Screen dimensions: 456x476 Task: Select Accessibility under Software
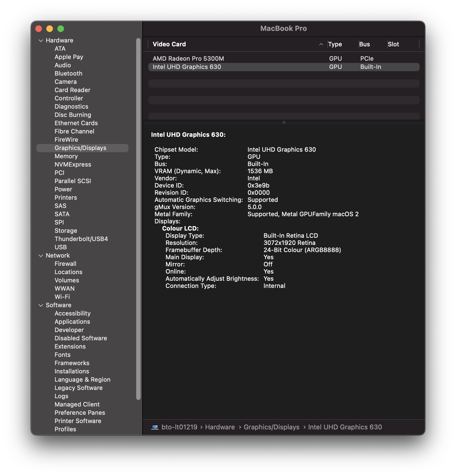(x=73, y=314)
